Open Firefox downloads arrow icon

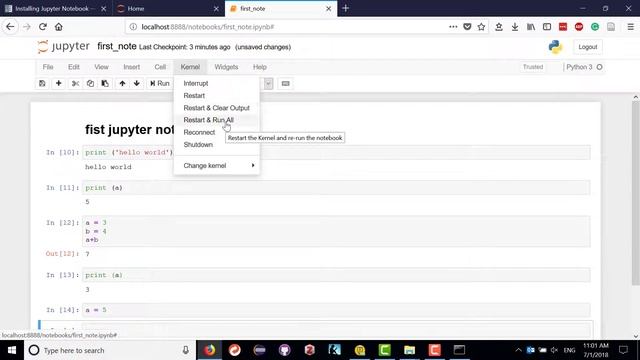pos(515,27)
